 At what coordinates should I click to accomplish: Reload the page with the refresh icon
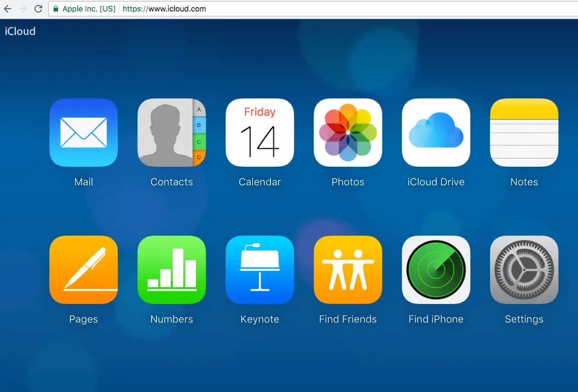(x=38, y=9)
